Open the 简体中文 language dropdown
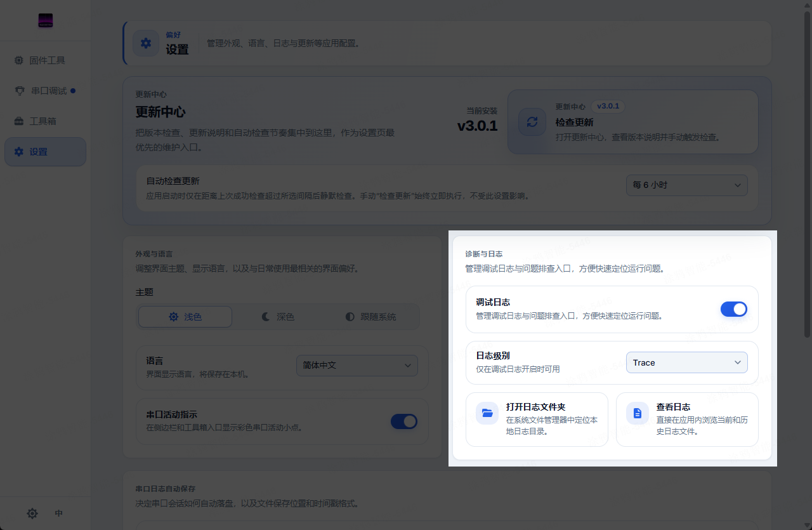 pos(357,366)
